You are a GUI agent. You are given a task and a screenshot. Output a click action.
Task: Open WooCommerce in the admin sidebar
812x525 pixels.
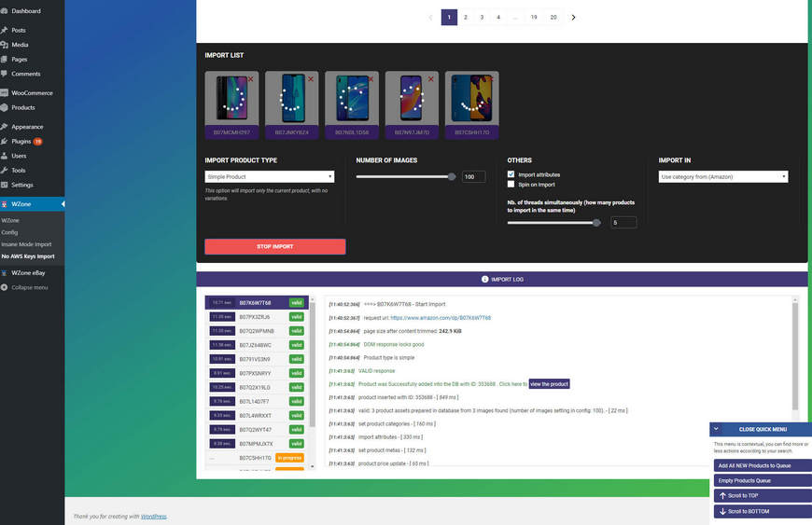[30, 93]
